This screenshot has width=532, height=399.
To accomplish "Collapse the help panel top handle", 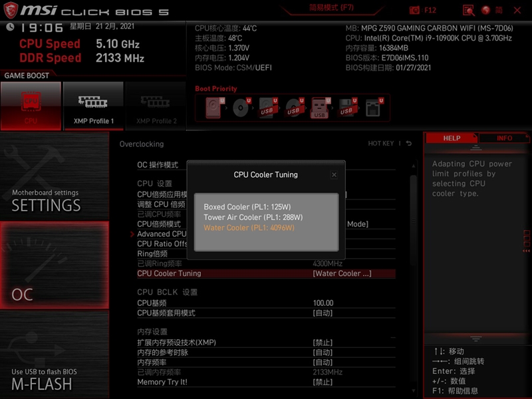I will (x=475, y=148).
